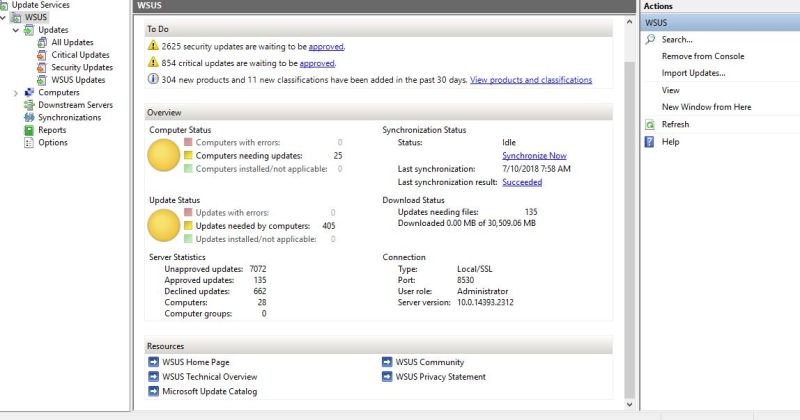Click the Update Services root icon
This screenshot has height=420, width=800.
coord(4,5)
